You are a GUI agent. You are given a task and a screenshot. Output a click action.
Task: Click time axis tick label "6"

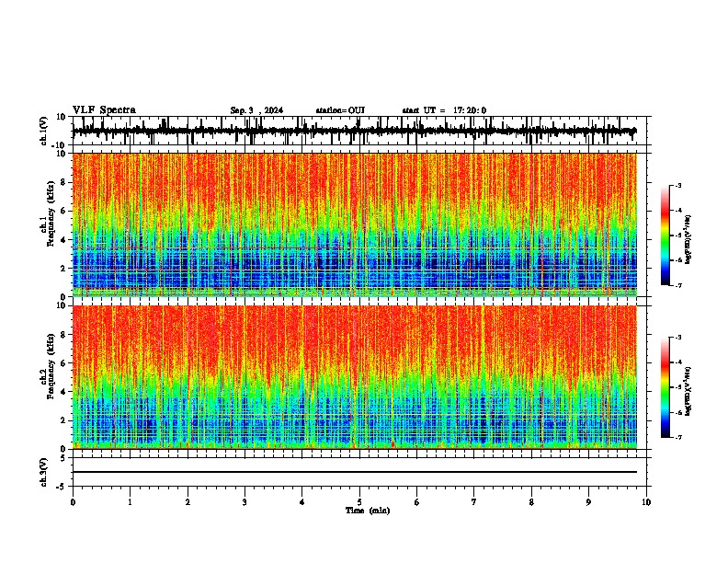(416, 502)
